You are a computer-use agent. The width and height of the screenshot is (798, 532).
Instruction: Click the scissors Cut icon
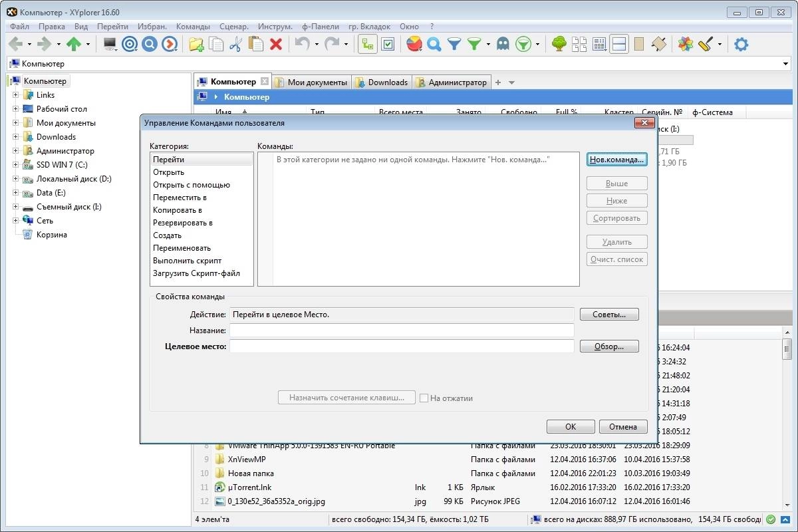[x=235, y=45]
